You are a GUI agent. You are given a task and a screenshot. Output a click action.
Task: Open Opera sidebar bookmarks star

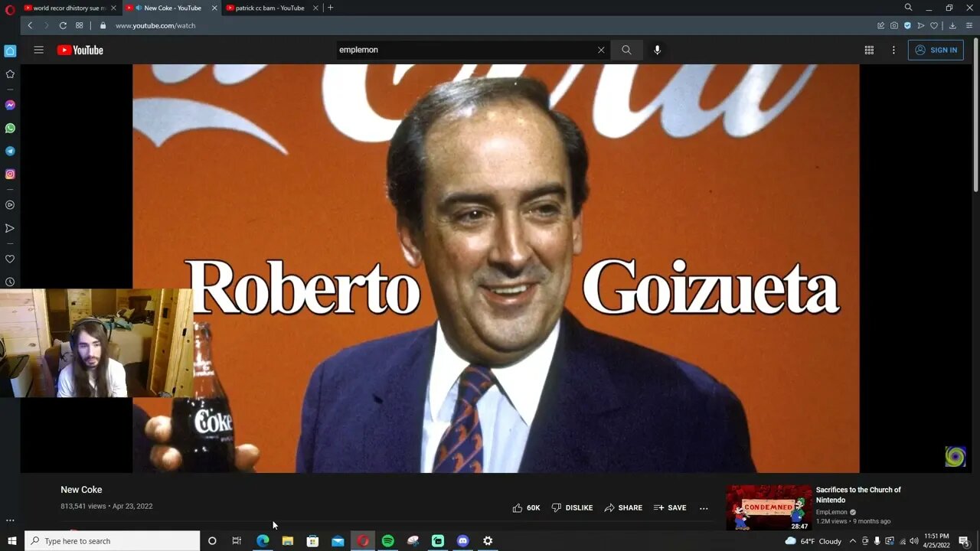10,74
